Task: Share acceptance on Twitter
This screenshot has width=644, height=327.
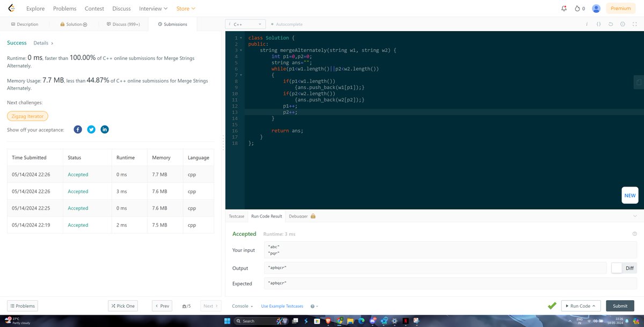Action: [91, 130]
